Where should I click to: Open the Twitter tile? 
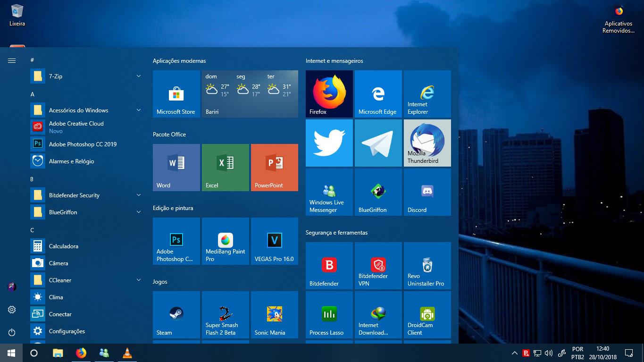pos(329,143)
